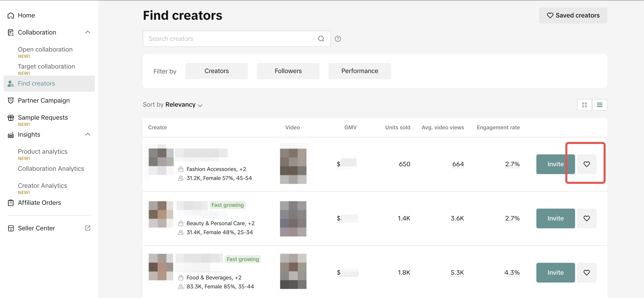Image resolution: width=644 pixels, height=298 pixels.
Task: Click the Affiliate Orders clipboard icon
Action: click(x=11, y=203)
